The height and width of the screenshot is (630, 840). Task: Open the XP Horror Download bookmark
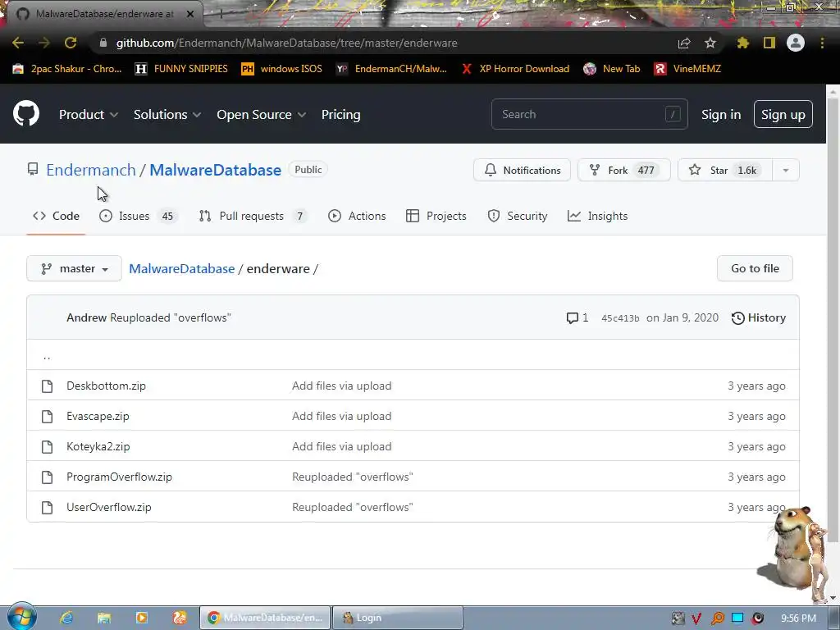tap(515, 69)
